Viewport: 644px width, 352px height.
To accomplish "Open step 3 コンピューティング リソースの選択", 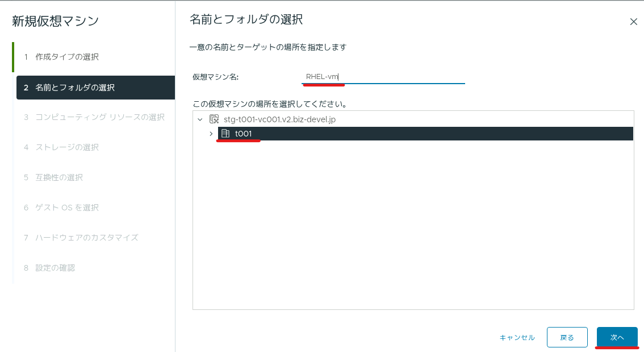I will point(95,117).
